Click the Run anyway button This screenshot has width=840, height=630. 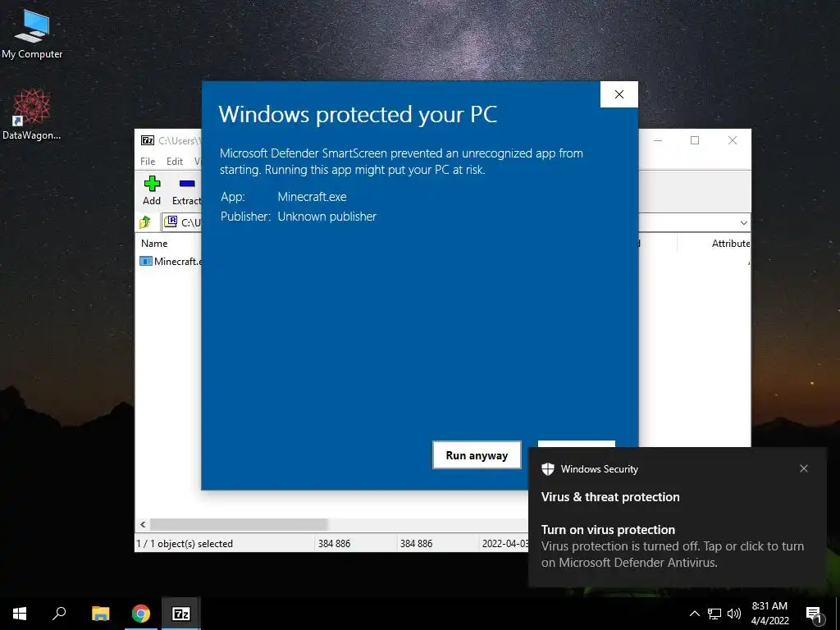[x=477, y=454]
